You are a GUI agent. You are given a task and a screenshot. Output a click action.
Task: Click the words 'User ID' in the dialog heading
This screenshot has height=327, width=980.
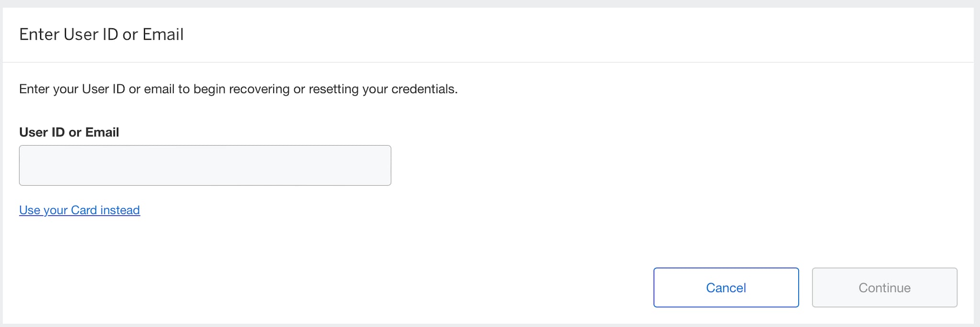tap(90, 34)
